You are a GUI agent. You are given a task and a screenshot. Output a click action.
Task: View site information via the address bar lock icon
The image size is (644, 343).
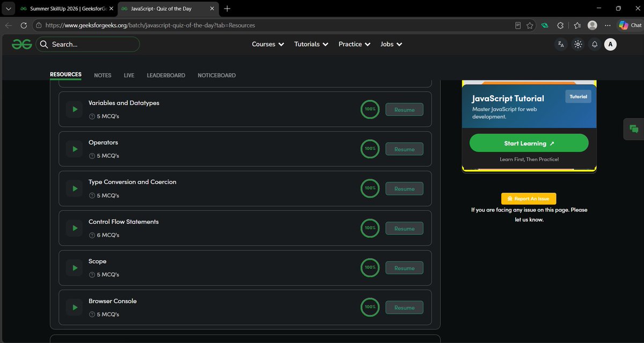click(x=38, y=25)
